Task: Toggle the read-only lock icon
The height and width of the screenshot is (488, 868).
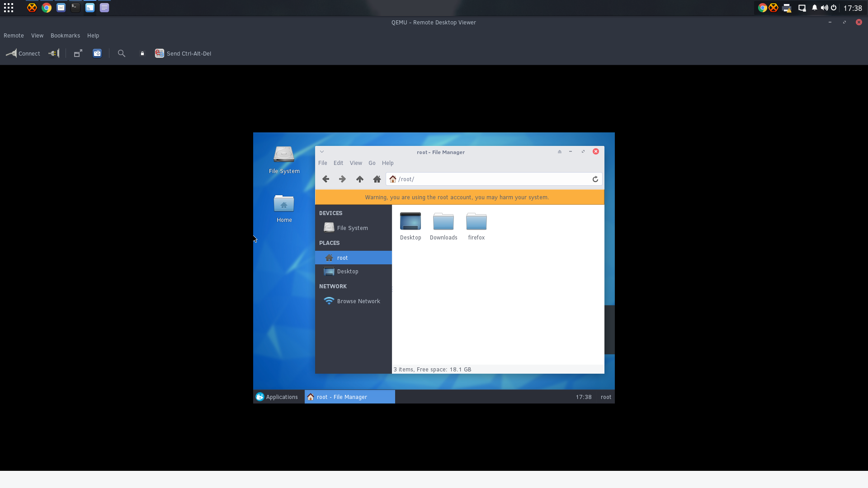Action: [x=142, y=53]
